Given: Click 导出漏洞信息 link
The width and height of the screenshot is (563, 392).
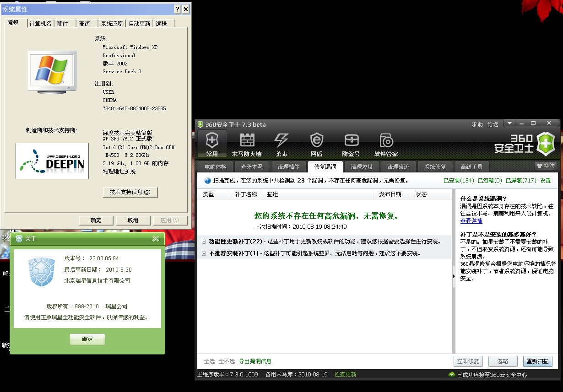Looking at the screenshot, I should click(255, 361).
